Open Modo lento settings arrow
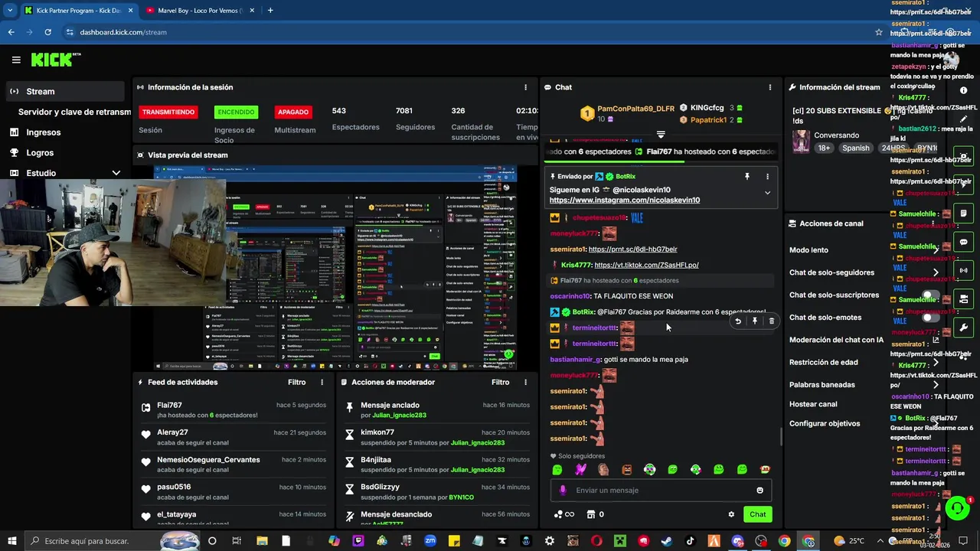980x551 pixels. [936, 250]
